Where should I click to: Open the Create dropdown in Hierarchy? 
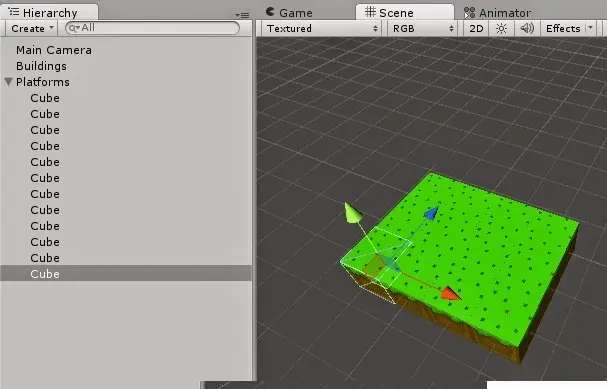coord(32,29)
